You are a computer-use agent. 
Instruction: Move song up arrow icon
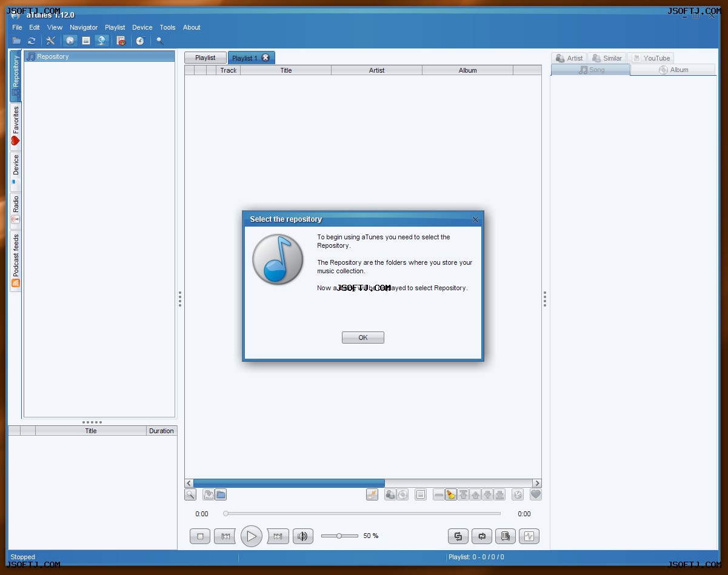coord(475,494)
